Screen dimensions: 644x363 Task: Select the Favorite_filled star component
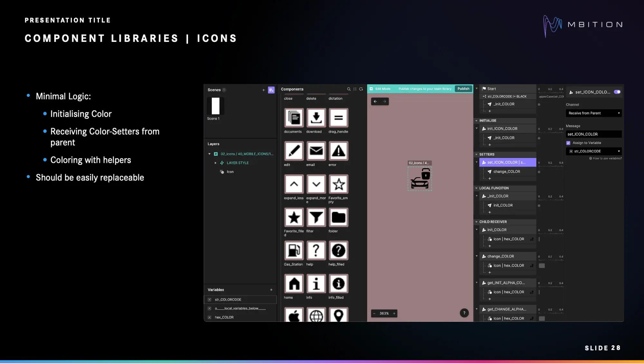coord(294,217)
